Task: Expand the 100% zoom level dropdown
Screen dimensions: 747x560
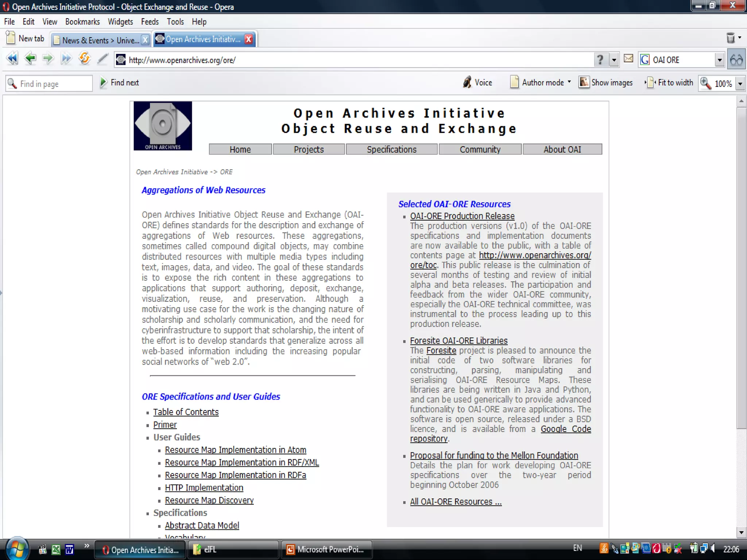Action: coord(740,84)
